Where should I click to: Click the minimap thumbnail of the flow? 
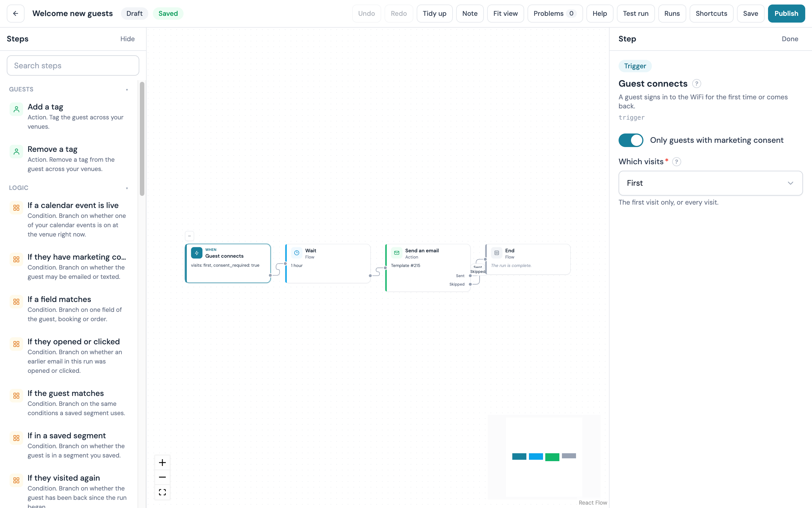(544, 457)
